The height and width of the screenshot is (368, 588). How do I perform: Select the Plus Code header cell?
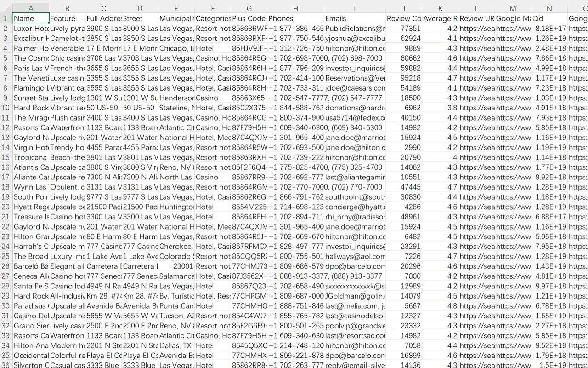[x=249, y=18]
